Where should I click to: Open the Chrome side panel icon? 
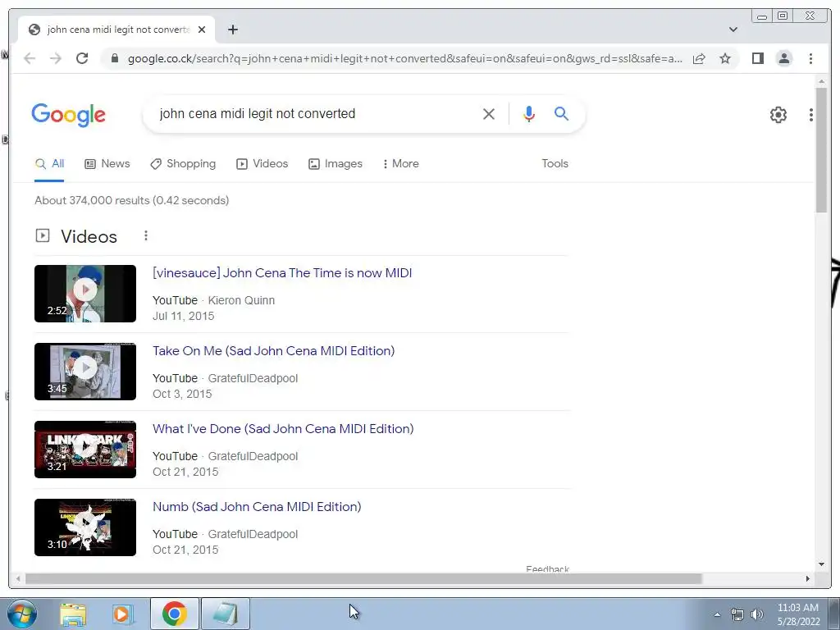[x=757, y=58]
